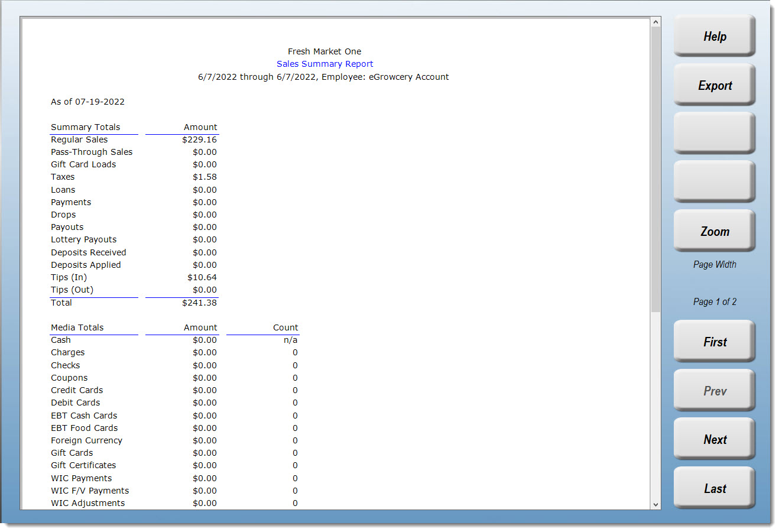Click the Loans row label
779x532 pixels.
click(x=63, y=190)
